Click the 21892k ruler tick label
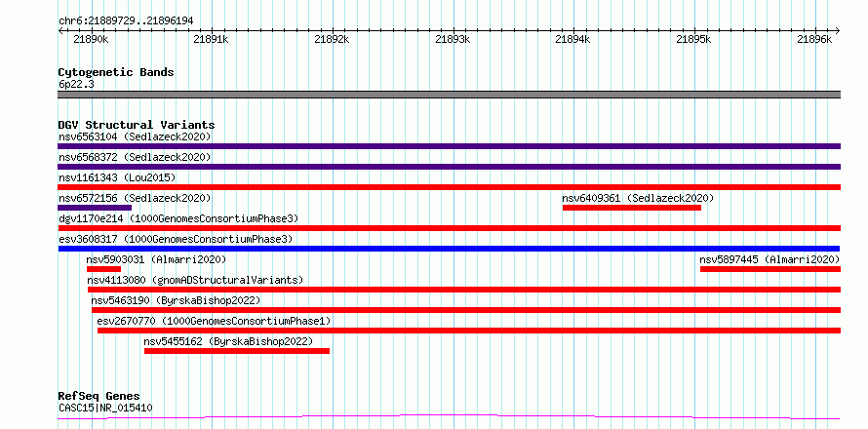 tap(333, 40)
